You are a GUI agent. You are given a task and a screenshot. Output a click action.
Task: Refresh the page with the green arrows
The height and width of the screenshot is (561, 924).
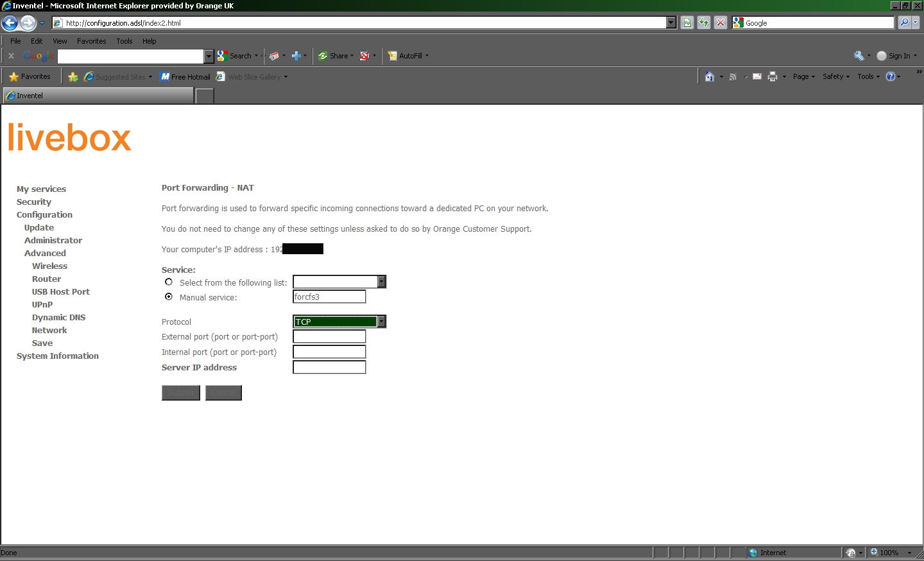point(704,22)
